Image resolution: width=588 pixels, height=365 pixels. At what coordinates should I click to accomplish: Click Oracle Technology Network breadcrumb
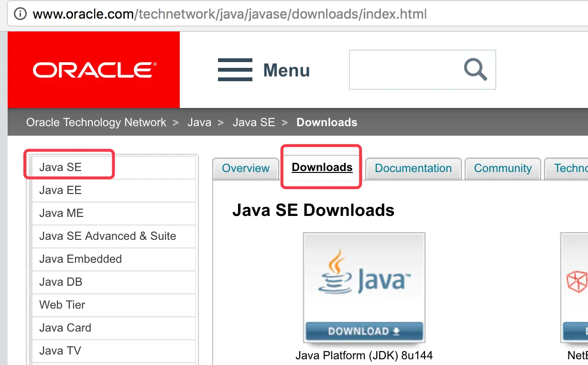point(96,122)
